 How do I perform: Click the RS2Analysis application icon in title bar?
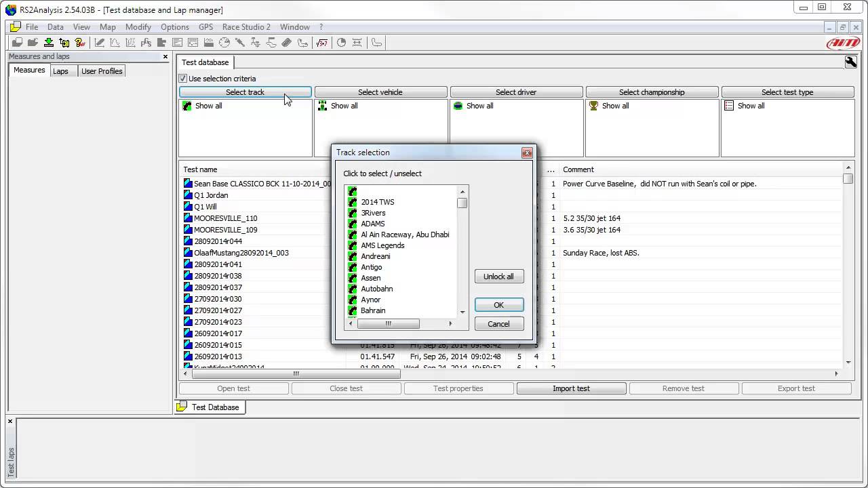[11, 9]
